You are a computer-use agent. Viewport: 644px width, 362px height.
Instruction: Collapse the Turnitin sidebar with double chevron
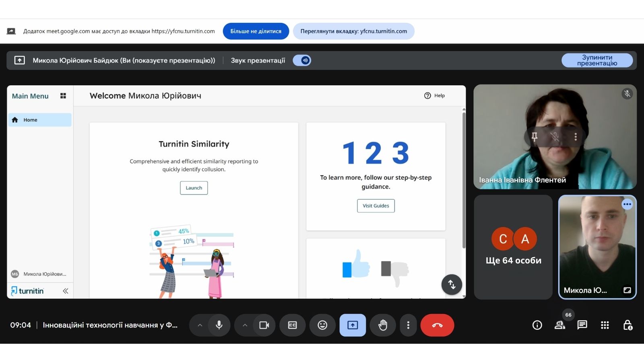pos(66,291)
